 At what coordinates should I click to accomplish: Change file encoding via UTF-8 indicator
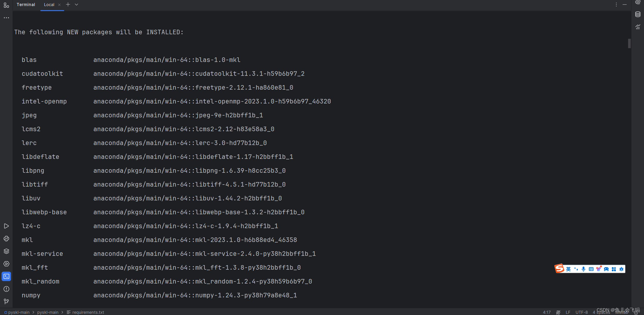581,312
